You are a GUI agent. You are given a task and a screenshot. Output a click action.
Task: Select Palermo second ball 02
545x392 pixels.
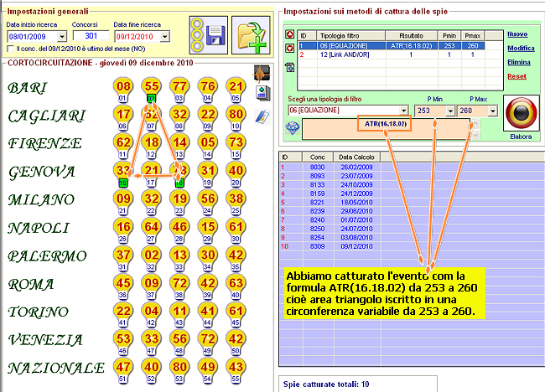(152, 255)
